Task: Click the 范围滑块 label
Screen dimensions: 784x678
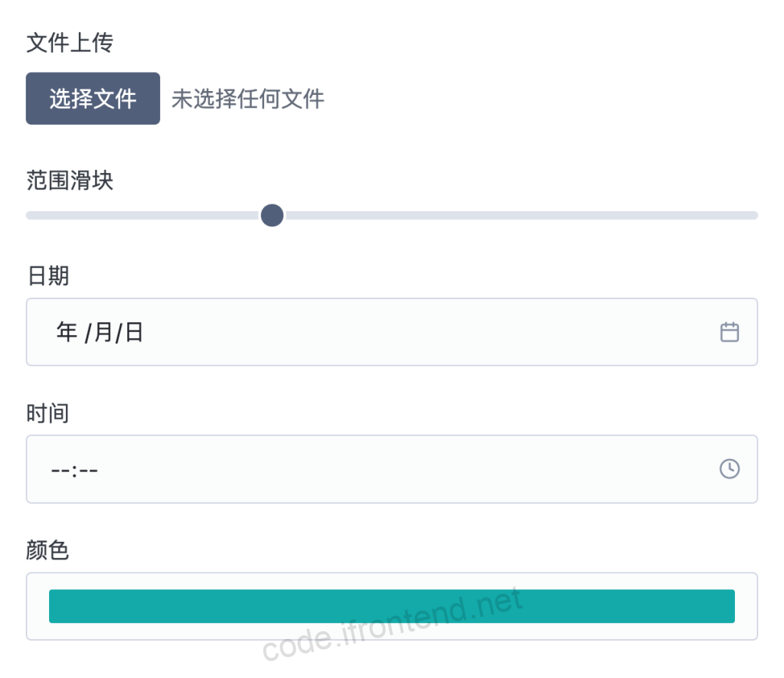Action: 70,181
